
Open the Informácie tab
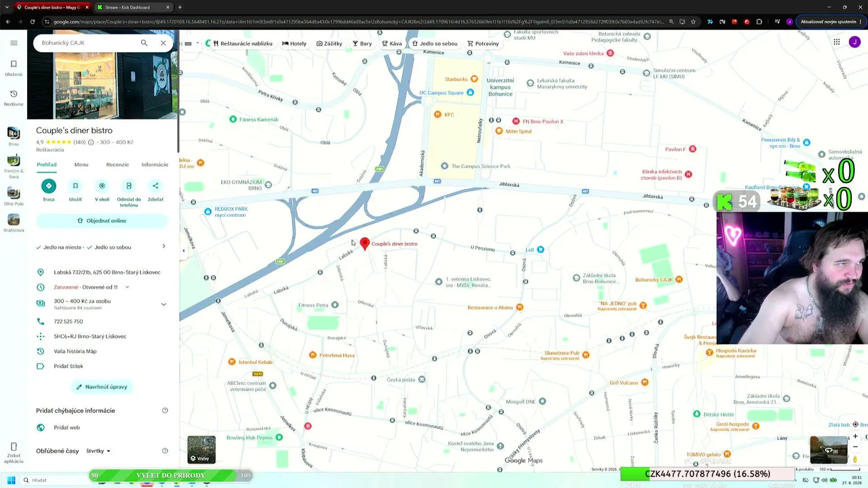[155, 165]
